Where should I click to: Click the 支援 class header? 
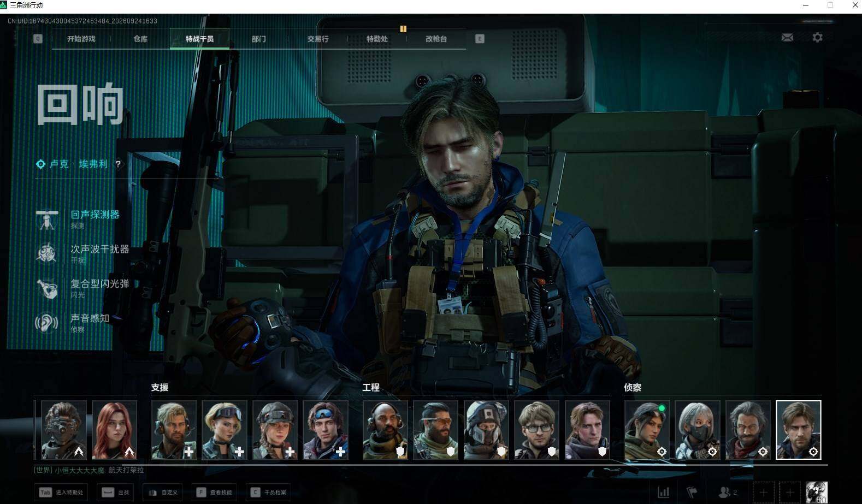coord(160,387)
